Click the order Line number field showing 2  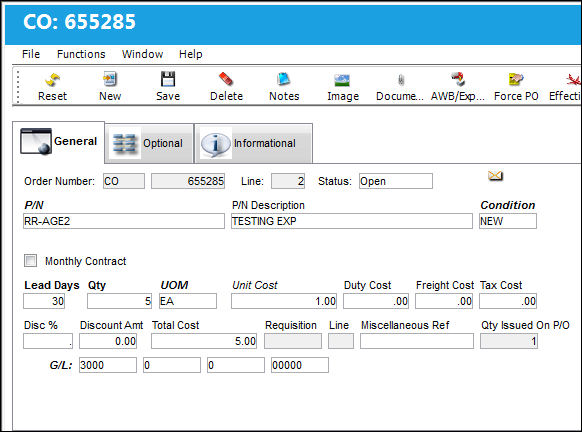288,181
